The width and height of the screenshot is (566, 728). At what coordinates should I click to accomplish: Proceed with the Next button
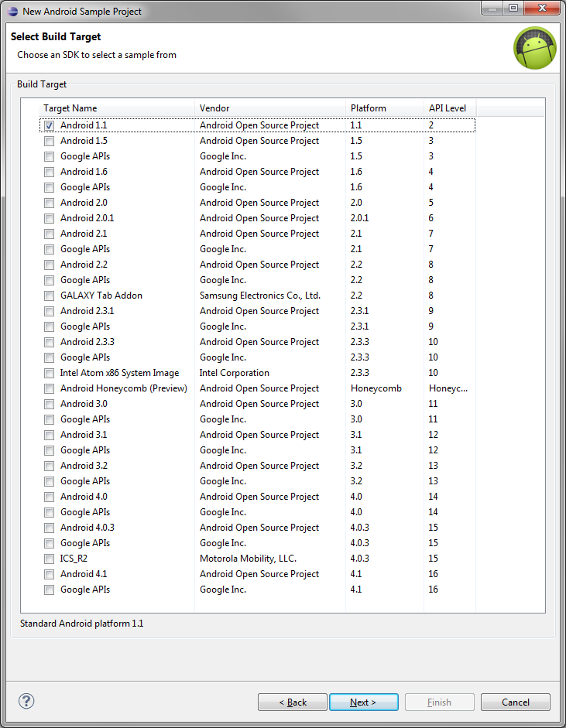point(363,702)
